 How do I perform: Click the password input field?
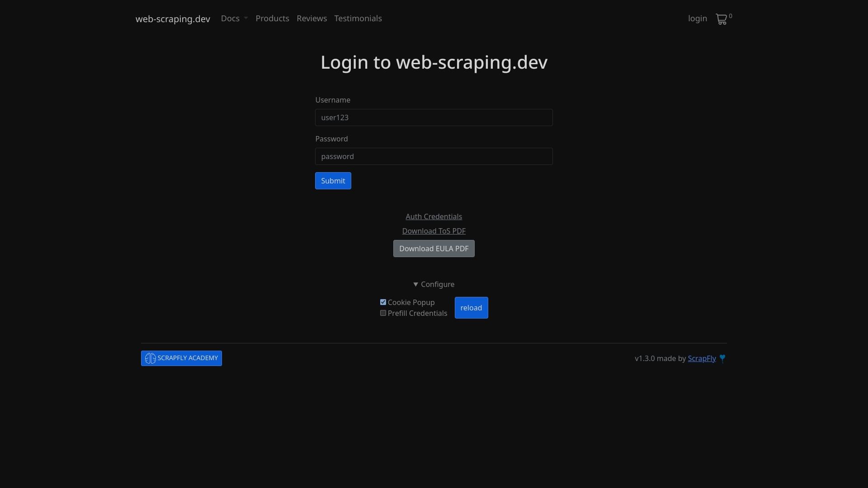(x=434, y=156)
